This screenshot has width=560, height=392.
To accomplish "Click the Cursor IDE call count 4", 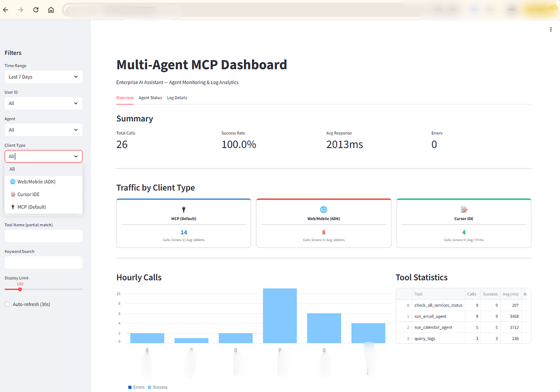I will point(464,232).
